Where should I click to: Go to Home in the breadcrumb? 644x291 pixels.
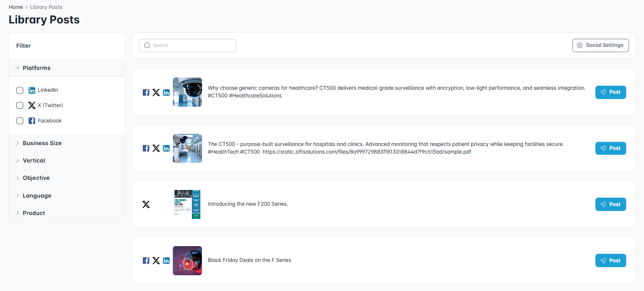click(x=16, y=7)
